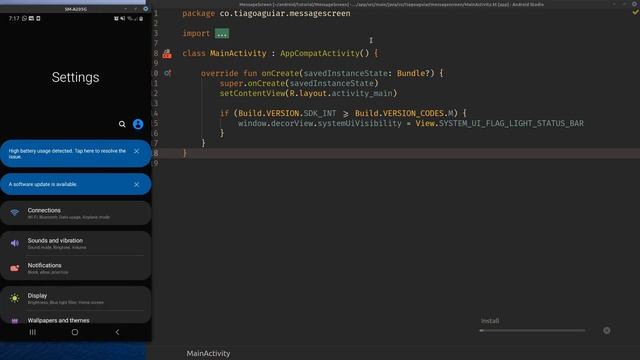Tap the software update available banner
640x360 pixels.
(x=76, y=184)
